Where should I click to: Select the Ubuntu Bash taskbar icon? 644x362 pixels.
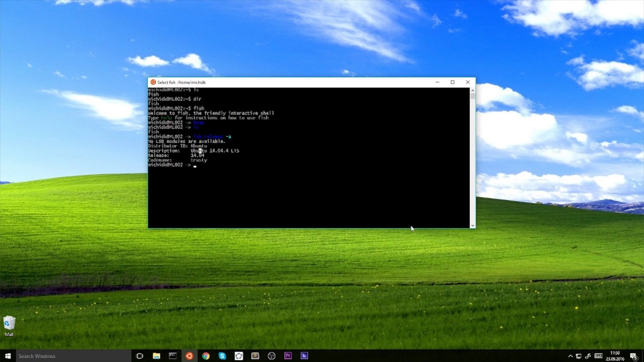tap(189, 356)
